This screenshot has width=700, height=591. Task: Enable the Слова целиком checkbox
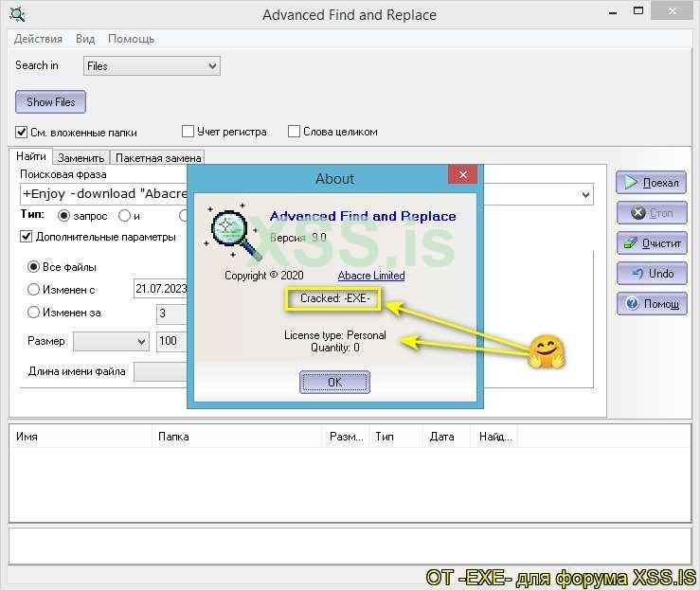(x=295, y=132)
